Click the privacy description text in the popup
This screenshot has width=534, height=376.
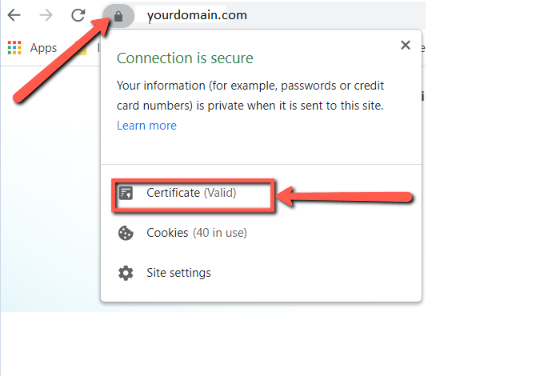[250, 96]
